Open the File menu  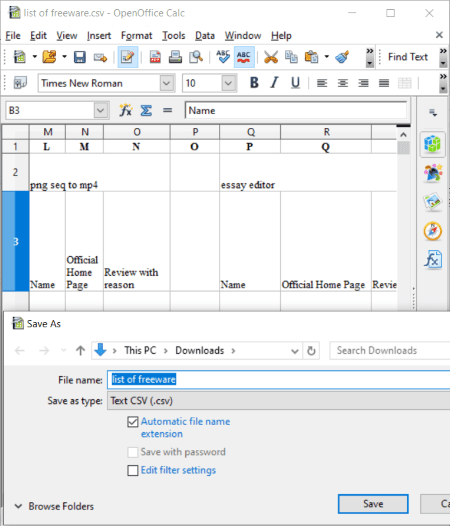point(13,36)
